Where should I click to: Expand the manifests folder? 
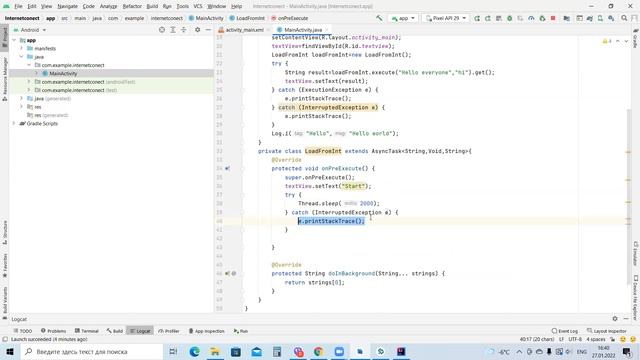tap(22, 48)
